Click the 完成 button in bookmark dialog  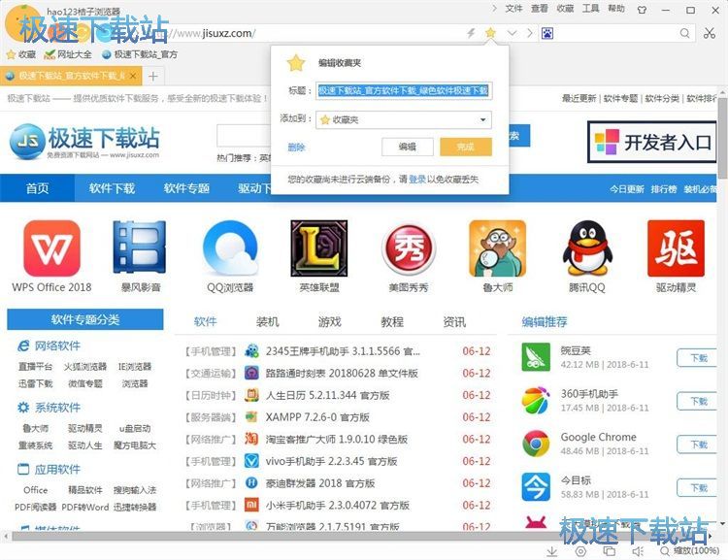pos(465,147)
